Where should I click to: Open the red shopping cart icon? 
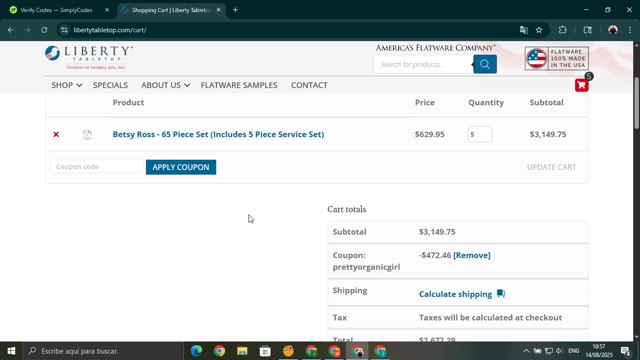[x=582, y=85]
